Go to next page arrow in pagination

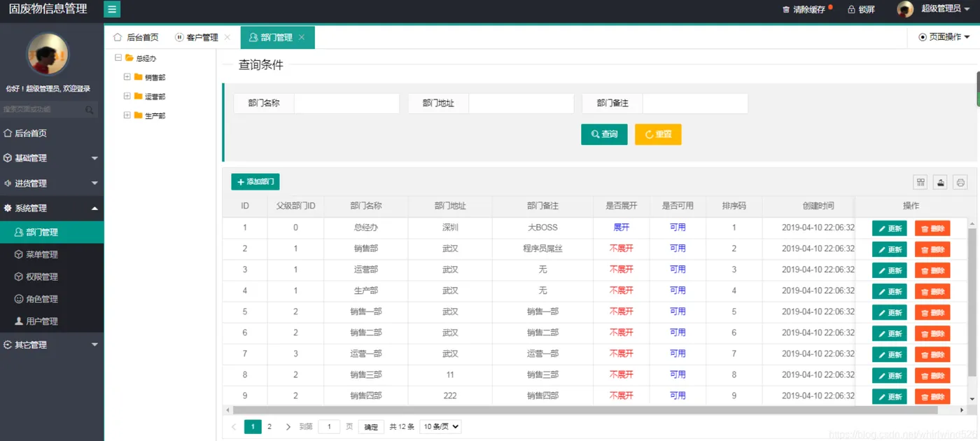tap(288, 426)
